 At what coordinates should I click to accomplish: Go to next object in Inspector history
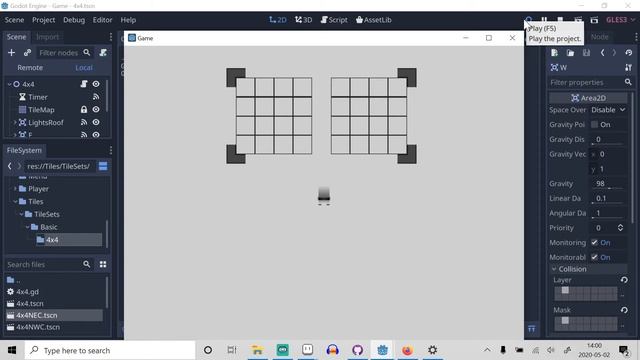[614, 53]
